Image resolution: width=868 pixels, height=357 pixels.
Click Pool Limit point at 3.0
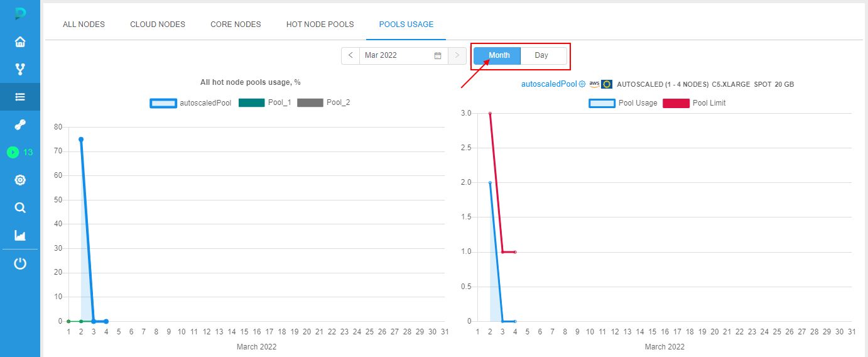pos(490,114)
